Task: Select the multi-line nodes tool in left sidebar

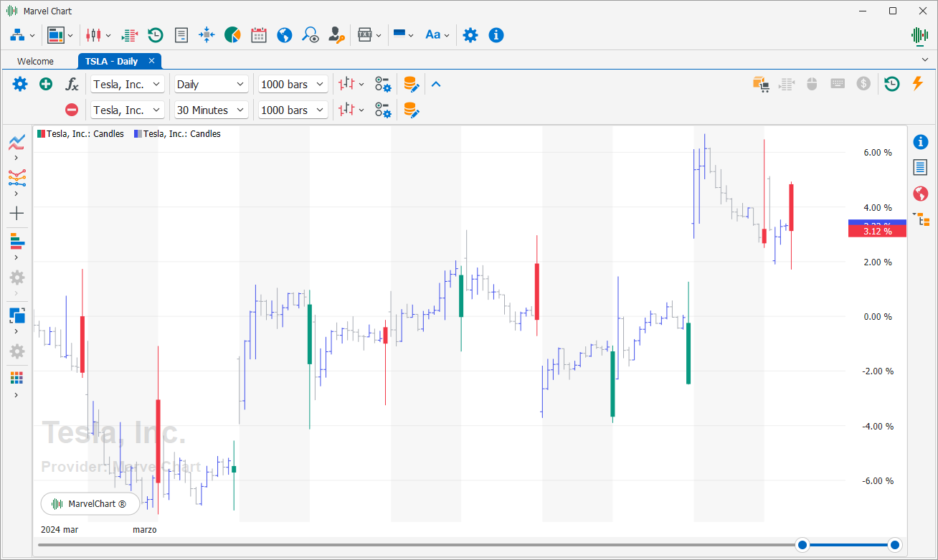Action: (x=16, y=177)
